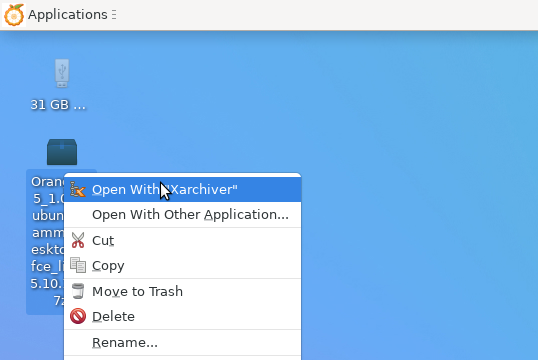Click the Xarchiver icon in context menu
The width and height of the screenshot is (538, 360).
(78, 189)
